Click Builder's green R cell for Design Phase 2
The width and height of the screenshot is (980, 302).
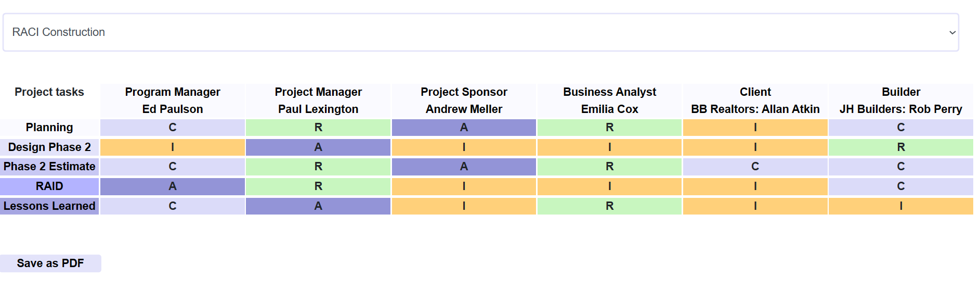[x=900, y=147]
